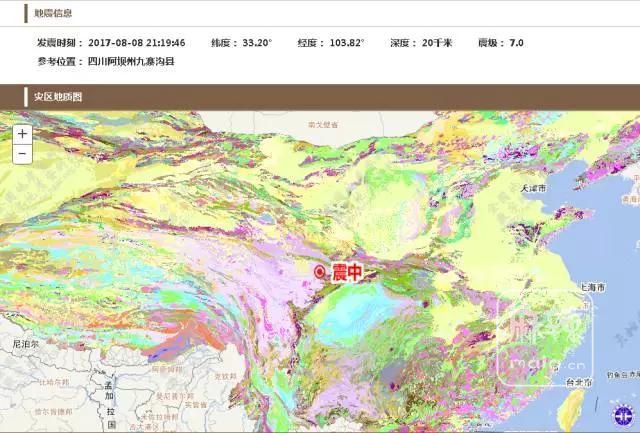This screenshot has height=433, width=640.
Task: Select the 灾区地质图 section header
Action: click(58, 97)
